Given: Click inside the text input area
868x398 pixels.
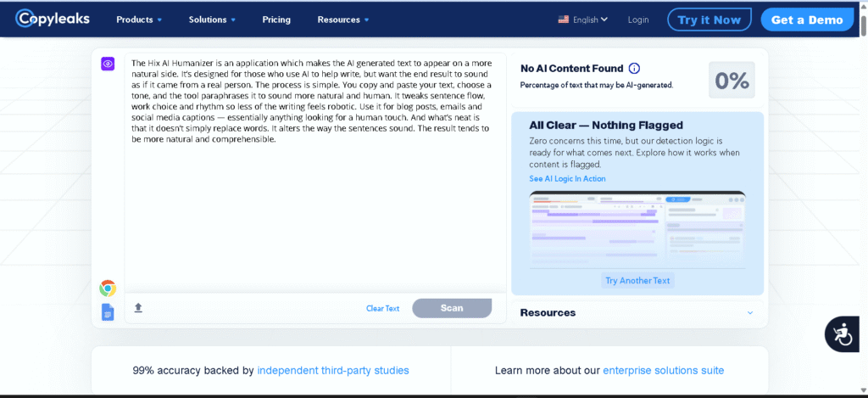Looking at the screenshot, I should [x=314, y=212].
